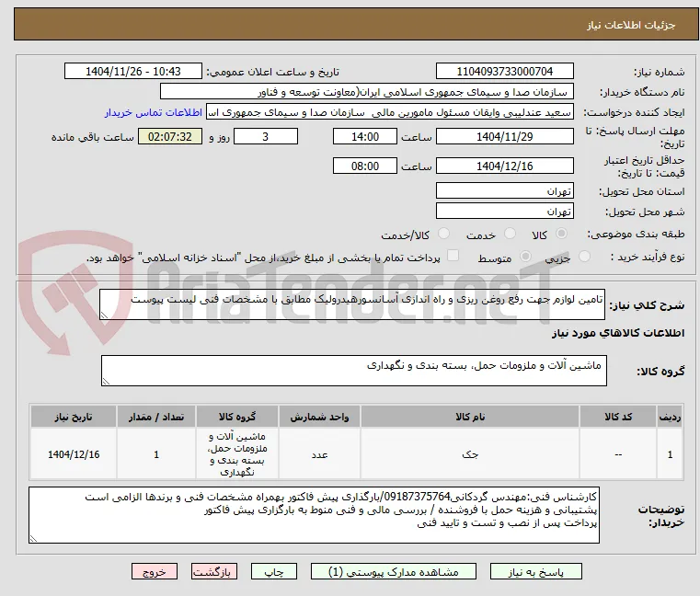This screenshot has height=596, width=700.
Task: Click the ردیف column header
Action: tap(670, 417)
